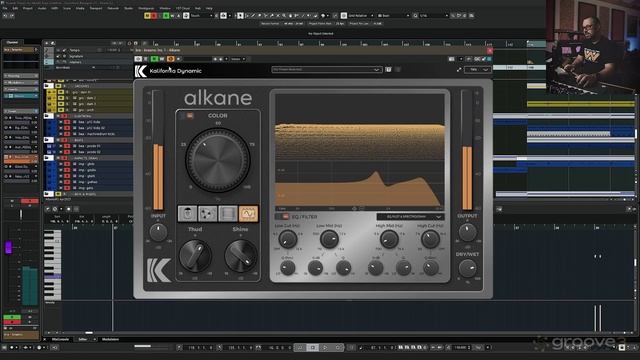640x360 pixels.
Task: Open the Bar grid type dropdown
Action: pos(393,16)
